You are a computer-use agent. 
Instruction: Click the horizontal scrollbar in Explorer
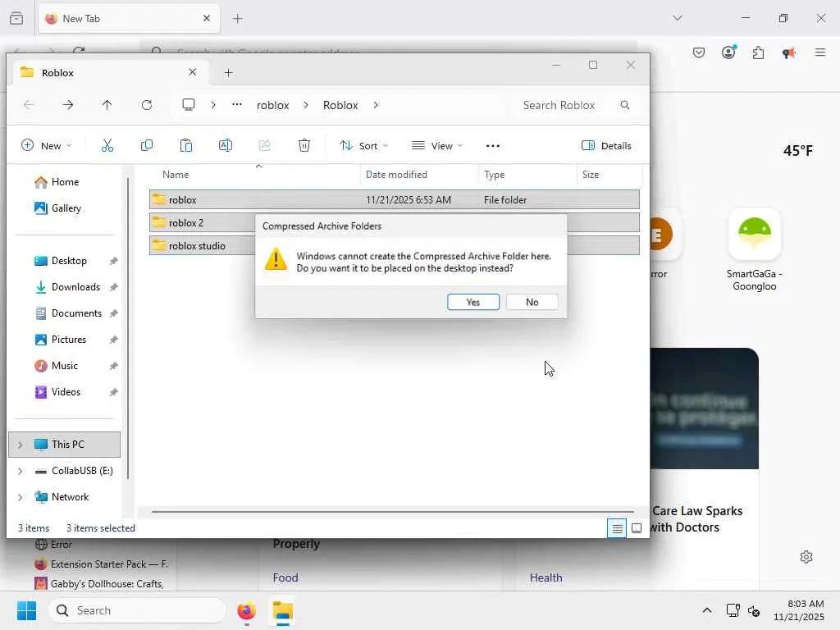pyautogui.click(x=392, y=512)
